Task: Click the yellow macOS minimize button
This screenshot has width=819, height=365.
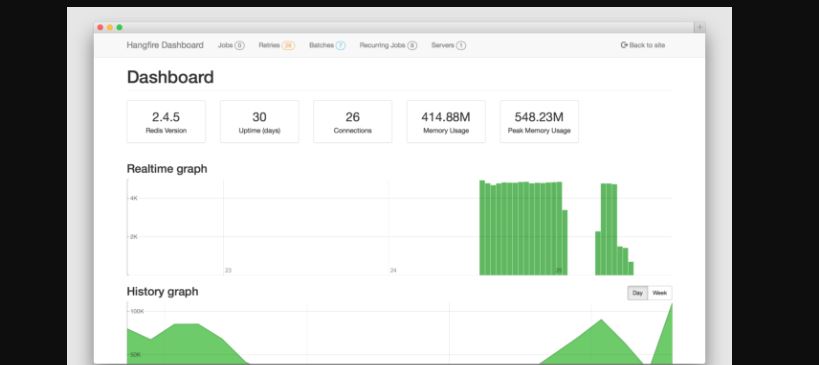Action: click(x=110, y=27)
